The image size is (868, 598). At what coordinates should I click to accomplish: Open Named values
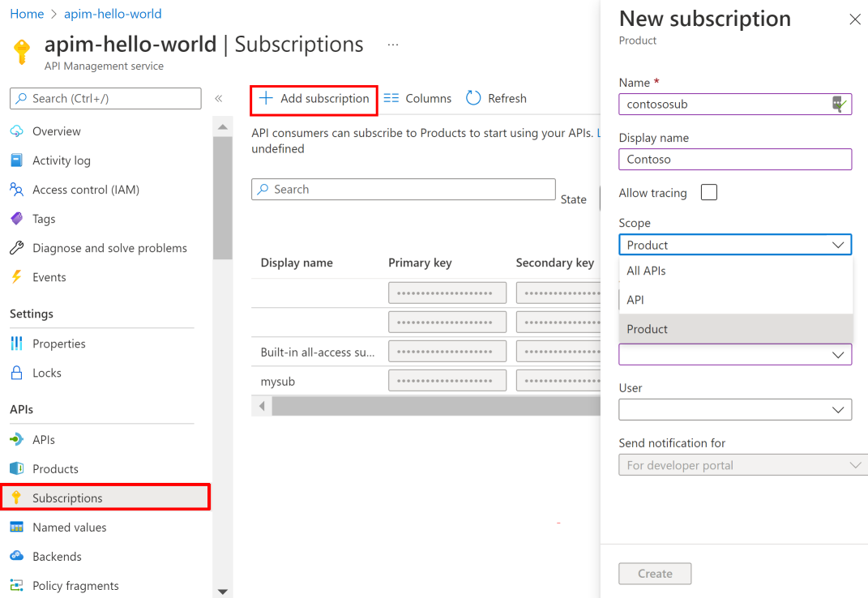66,527
